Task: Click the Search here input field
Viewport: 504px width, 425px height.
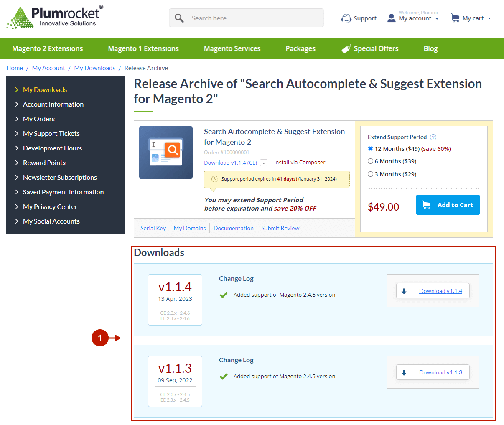Action: point(253,18)
